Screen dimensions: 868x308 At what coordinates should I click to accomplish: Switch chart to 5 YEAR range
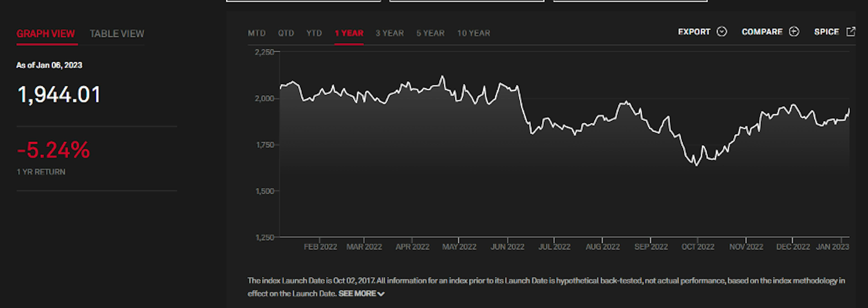pos(430,33)
